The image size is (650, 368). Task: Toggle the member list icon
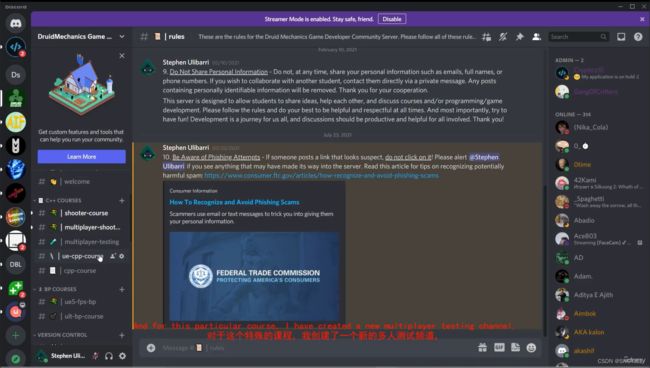(536, 37)
